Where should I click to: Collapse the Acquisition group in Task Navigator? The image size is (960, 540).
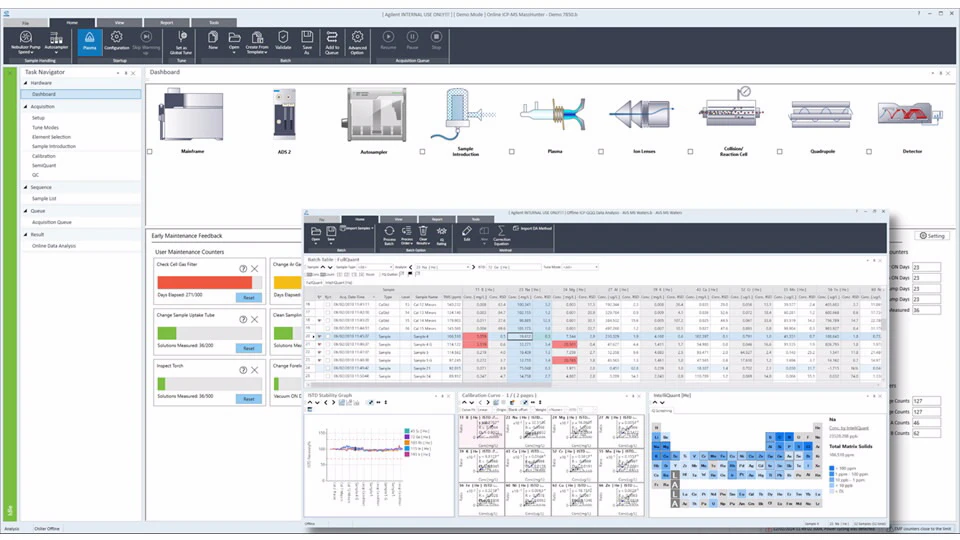[x=25, y=105]
